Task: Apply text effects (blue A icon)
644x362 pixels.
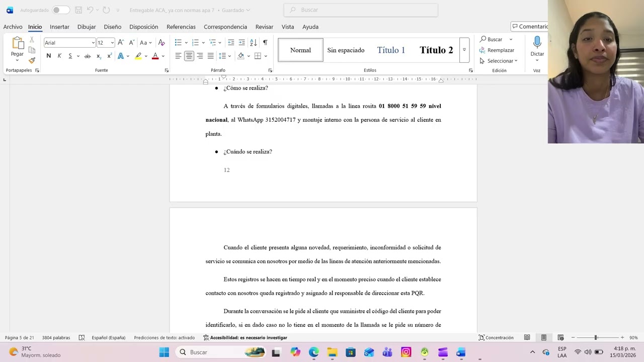Action: click(x=121, y=56)
